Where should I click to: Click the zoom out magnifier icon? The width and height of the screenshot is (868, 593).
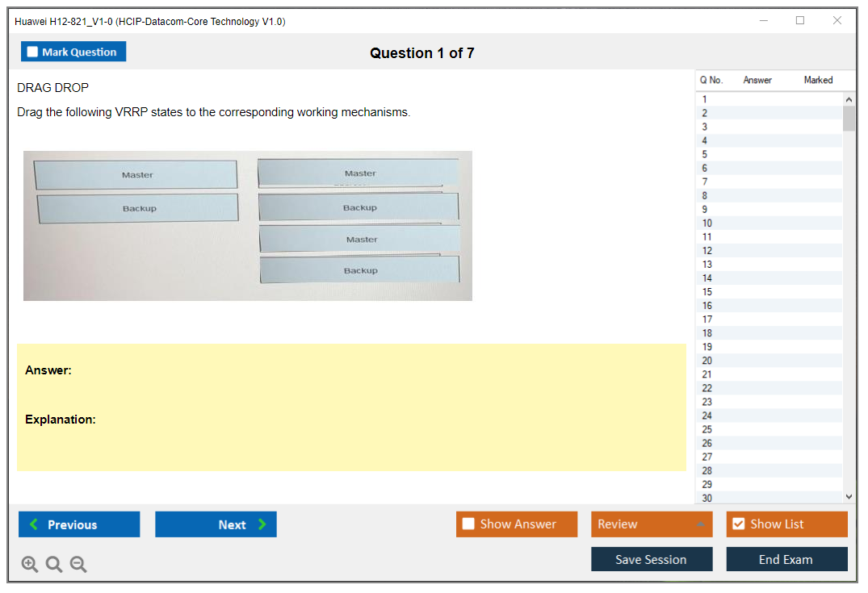[78, 565]
